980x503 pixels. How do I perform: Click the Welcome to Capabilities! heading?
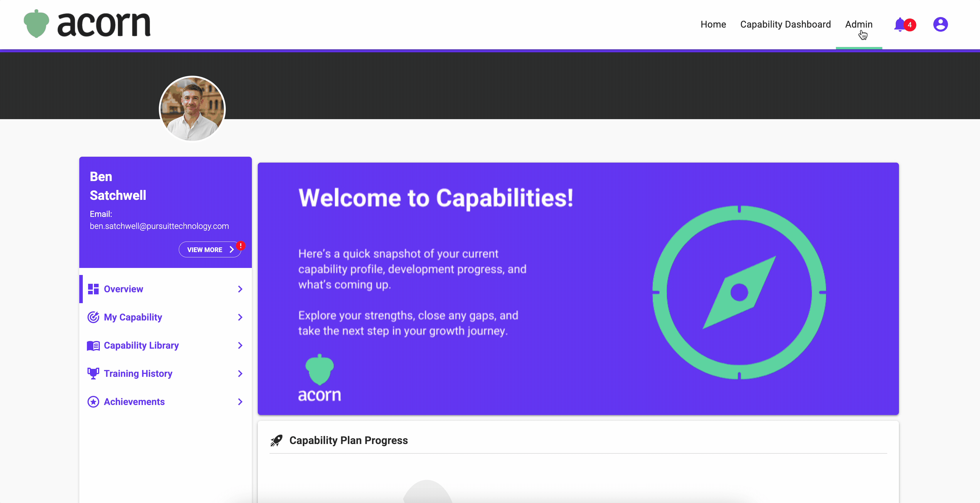436,198
